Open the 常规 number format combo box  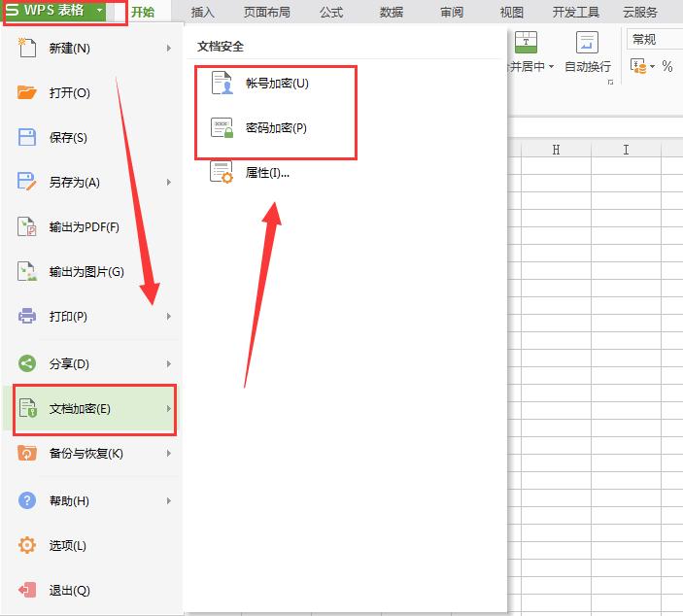click(x=655, y=39)
